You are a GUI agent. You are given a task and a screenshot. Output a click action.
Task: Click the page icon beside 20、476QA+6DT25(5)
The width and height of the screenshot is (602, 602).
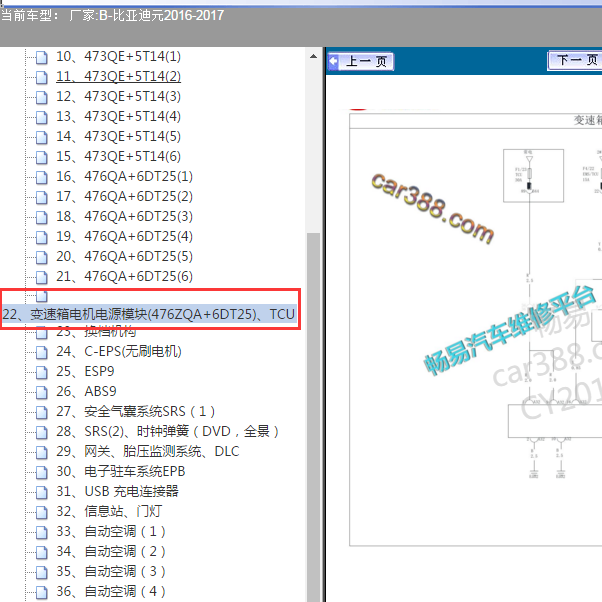pyautogui.click(x=41, y=257)
